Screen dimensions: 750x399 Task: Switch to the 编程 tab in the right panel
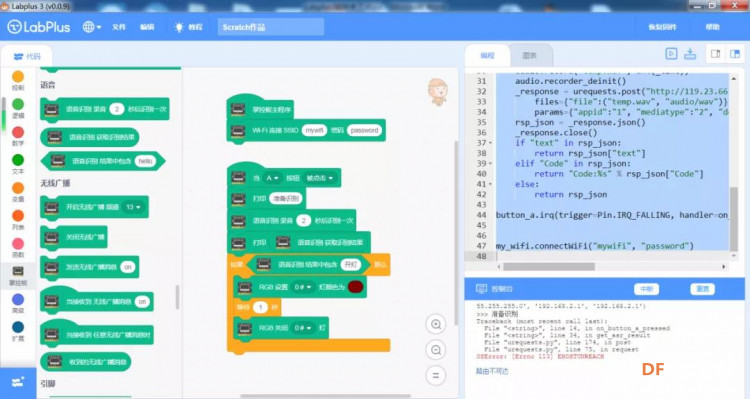[x=487, y=55]
